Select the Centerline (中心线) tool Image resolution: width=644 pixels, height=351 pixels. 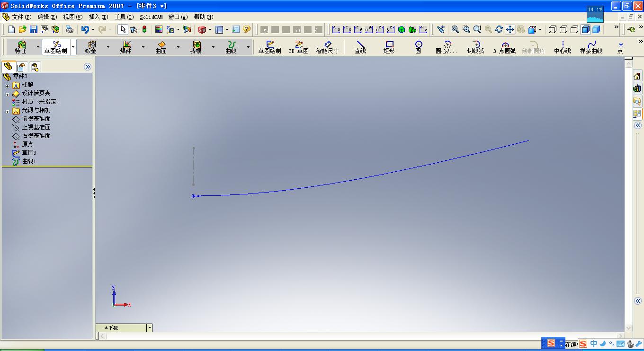click(563, 47)
